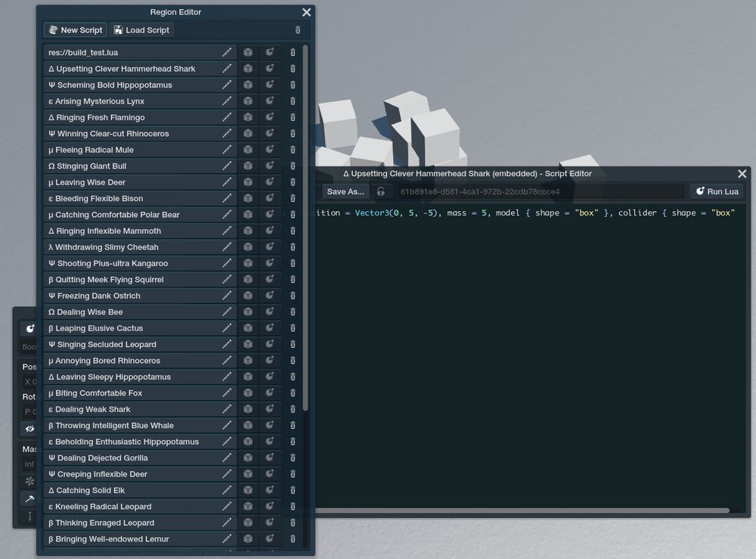The height and width of the screenshot is (559, 756).
Task: Delete the Singing Secluded Leopard script
Action: coord(293,344)
